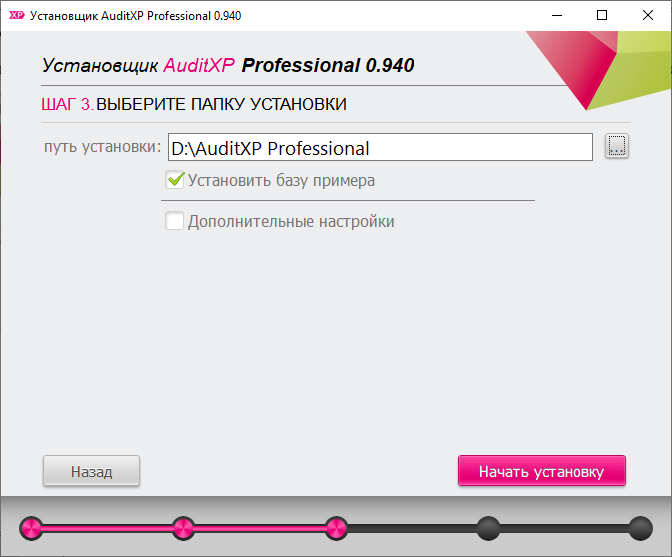This screenshot has height=557, width=672.
Task: Click the ШАГ 3. step label
Action: point(67,104)
